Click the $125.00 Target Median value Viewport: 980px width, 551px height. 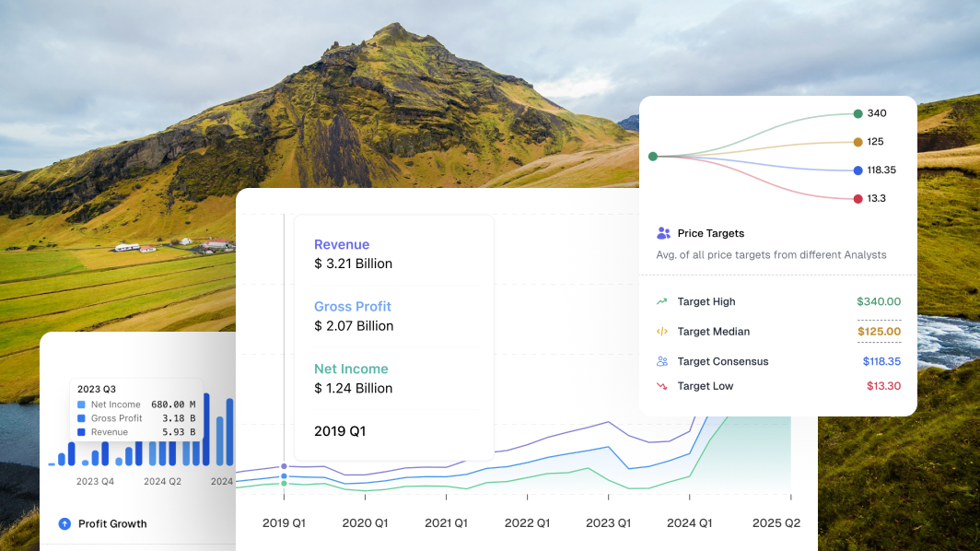coord(879,332)
